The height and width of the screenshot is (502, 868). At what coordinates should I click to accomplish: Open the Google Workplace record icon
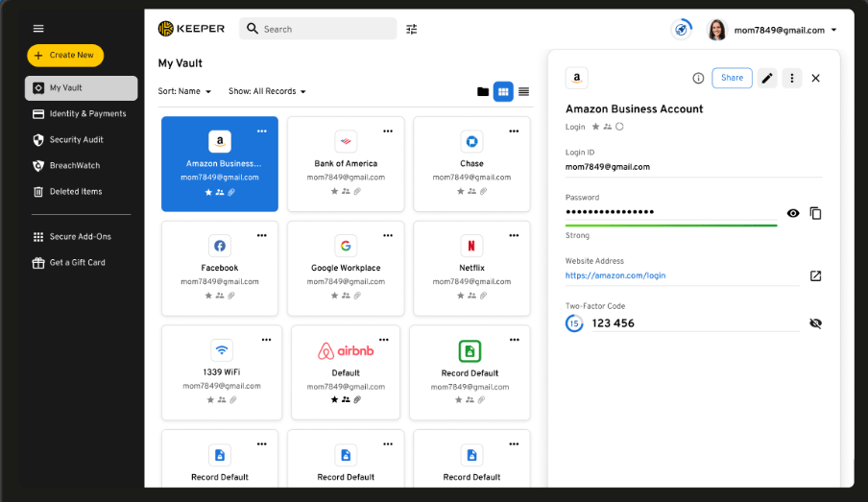[x=346, y=246]
